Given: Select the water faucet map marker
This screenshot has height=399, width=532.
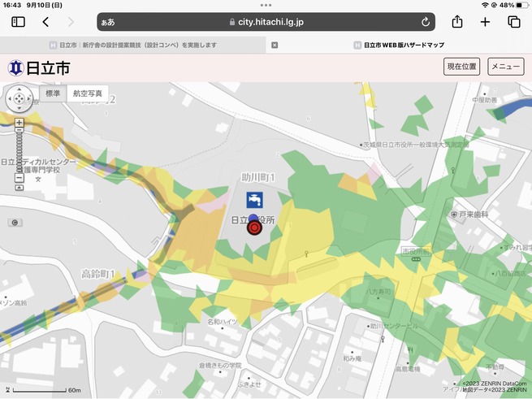Looking at the screenshot, I should pyautogui.click(x=254, y=200).
